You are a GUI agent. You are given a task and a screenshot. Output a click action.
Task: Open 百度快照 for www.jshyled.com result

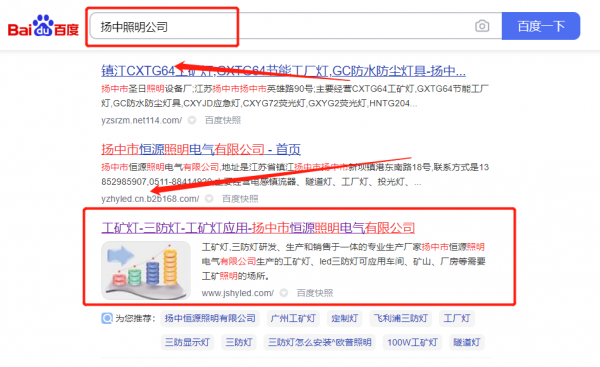(x=315, y=293)
